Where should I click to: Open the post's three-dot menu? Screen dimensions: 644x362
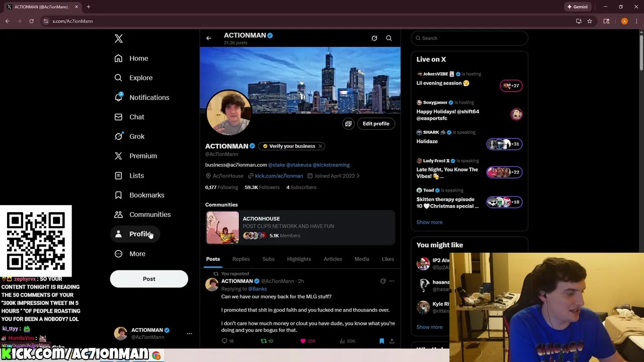[392, 281]
